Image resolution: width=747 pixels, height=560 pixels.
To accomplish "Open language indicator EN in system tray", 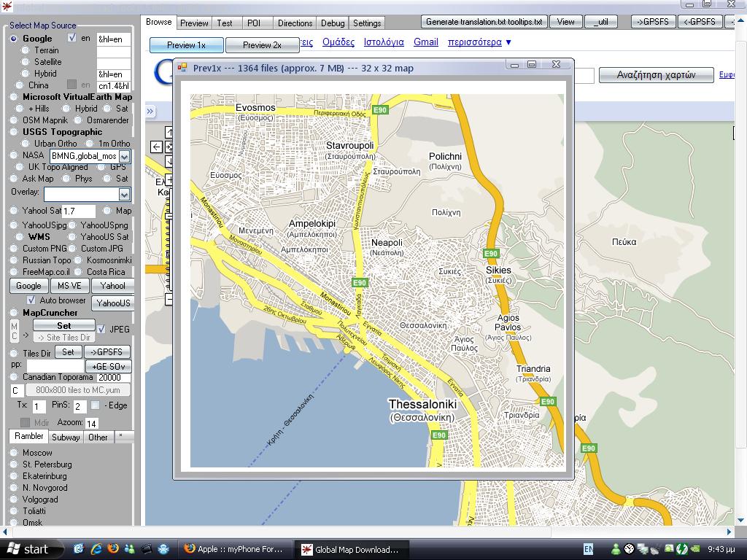I will tap(589, 549).
